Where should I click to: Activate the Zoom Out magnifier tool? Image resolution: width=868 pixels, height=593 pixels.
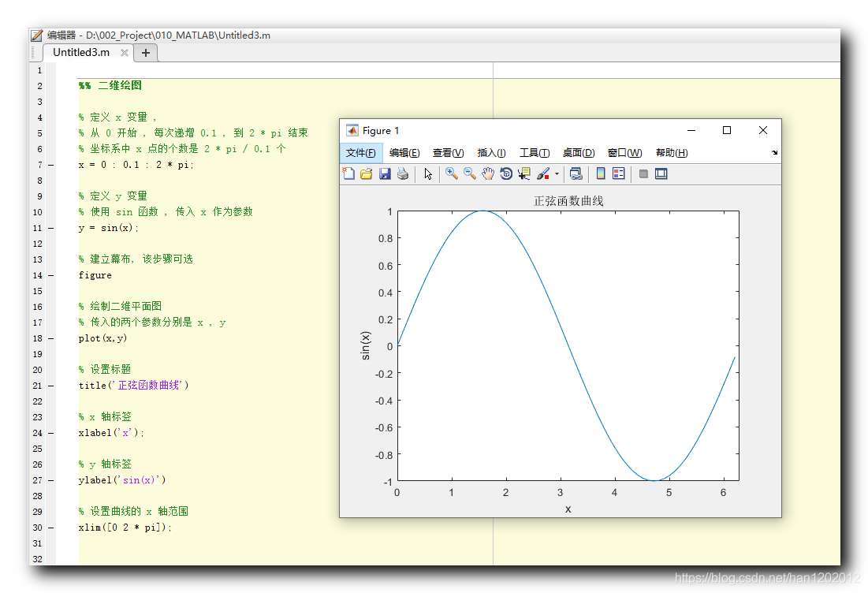pos(470,173)
